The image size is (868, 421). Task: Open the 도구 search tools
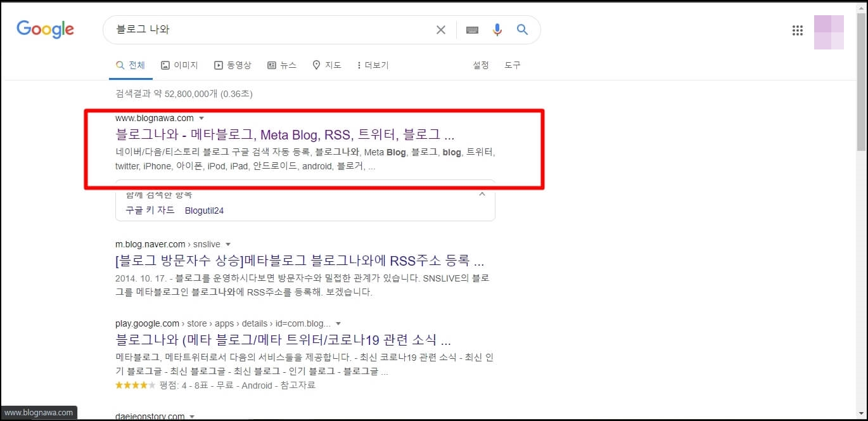513,65
